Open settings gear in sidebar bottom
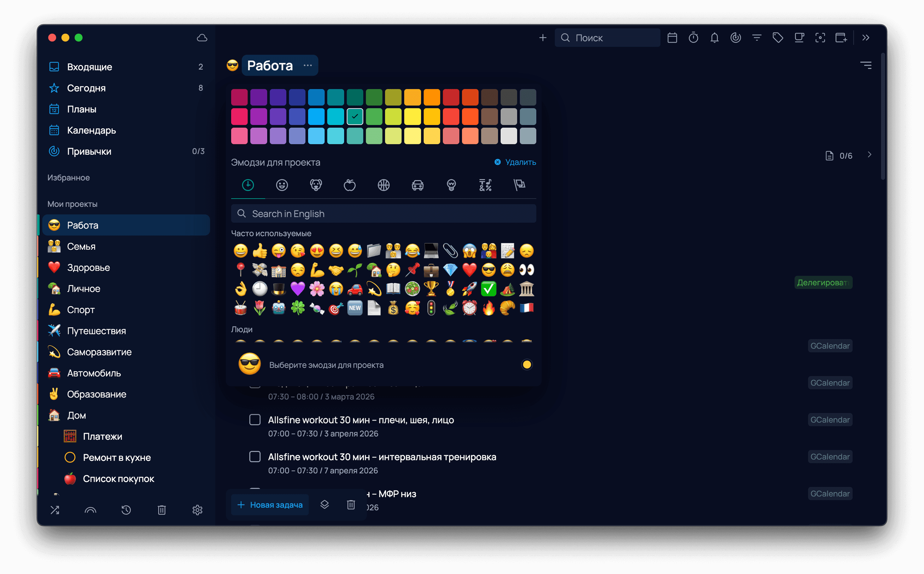This screenshot has height=574, width=924. click(x=197, y=510)
